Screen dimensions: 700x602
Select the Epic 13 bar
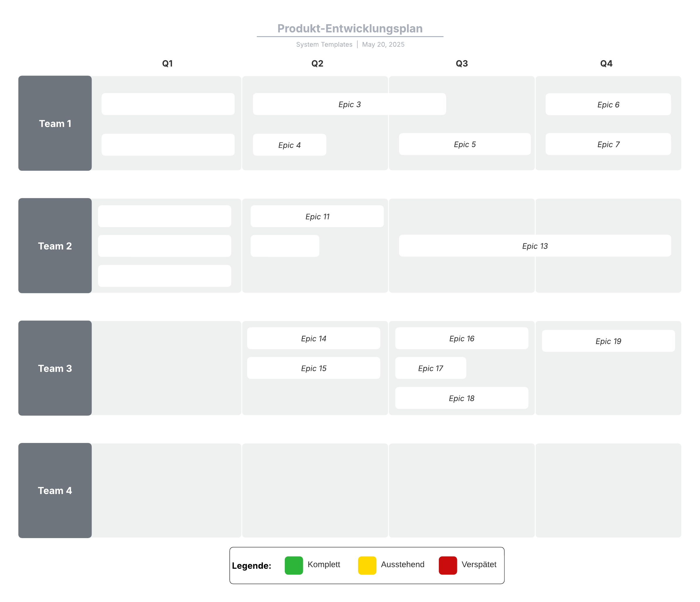pyautogui.click(x=535, y=246)
